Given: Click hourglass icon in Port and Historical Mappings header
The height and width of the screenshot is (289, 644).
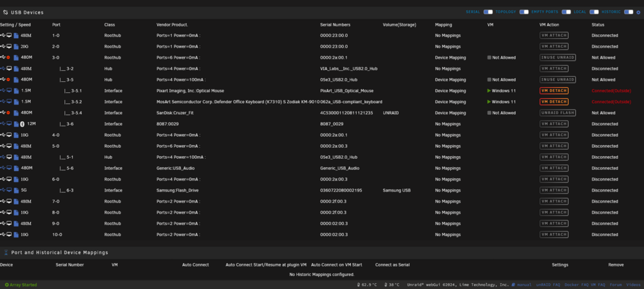Looking at the screenshot, I should (6, 252).
